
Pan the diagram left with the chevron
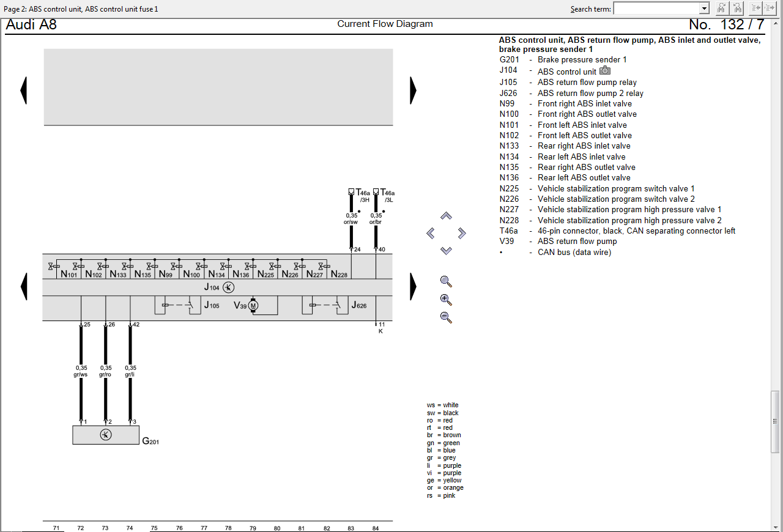click(x=431, y=233)
